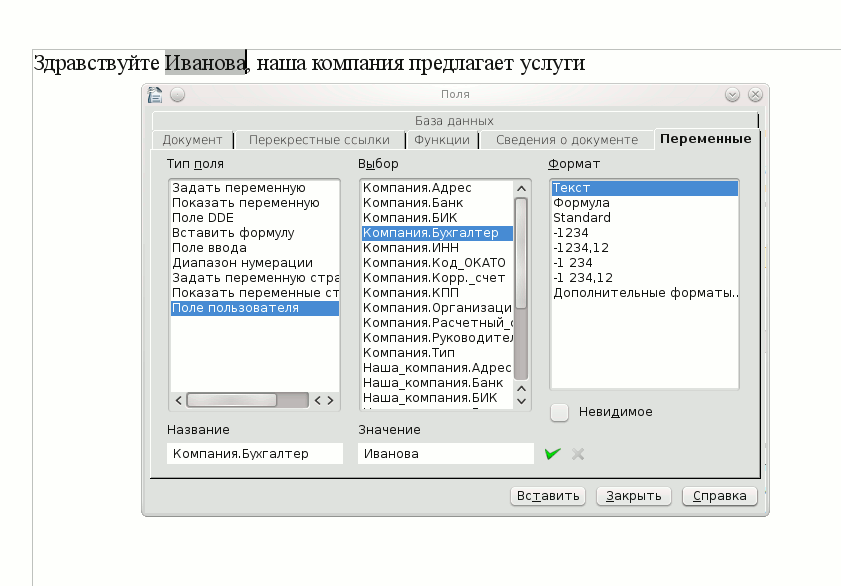Click the Значение input field containing Иванова
Viewport: 841px width, 586px height.
point(445,454)
